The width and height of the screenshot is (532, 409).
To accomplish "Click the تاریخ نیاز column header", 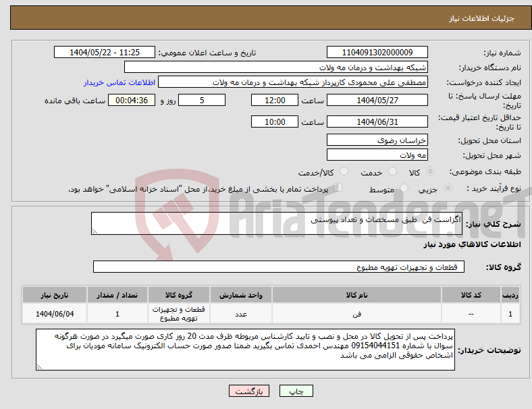I will click(x=55, y=295).
